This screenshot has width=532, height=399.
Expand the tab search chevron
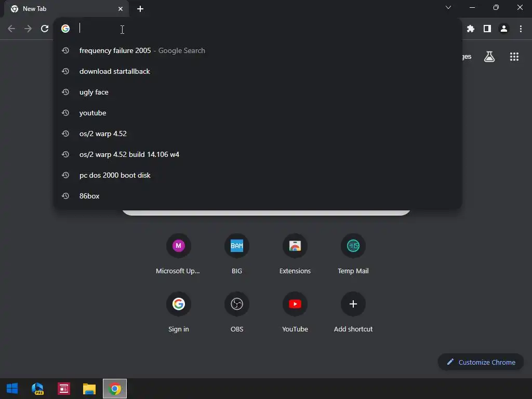(448, 7)
